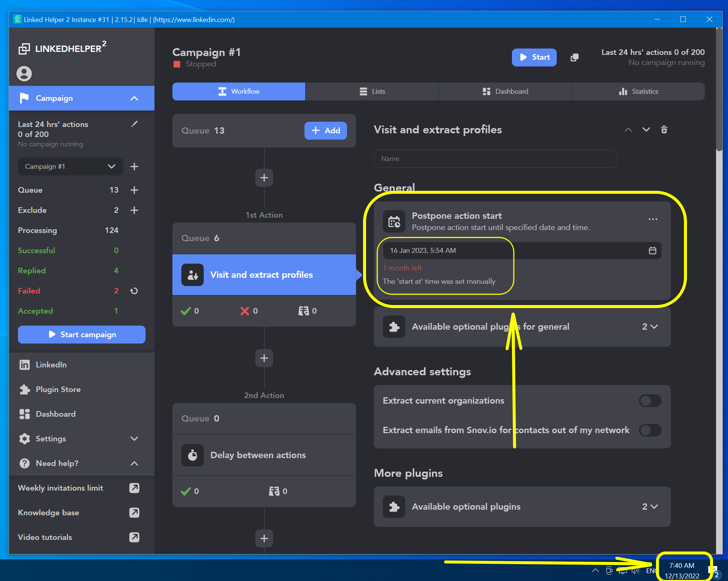Open the Statistics tab

(x=638, y=91)
